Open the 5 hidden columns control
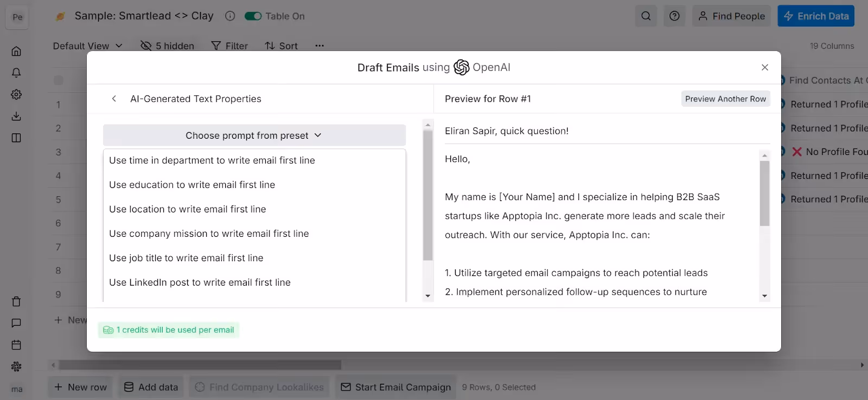Image resolution: width=868 pixels, height=400 pixels. [167, 46]
